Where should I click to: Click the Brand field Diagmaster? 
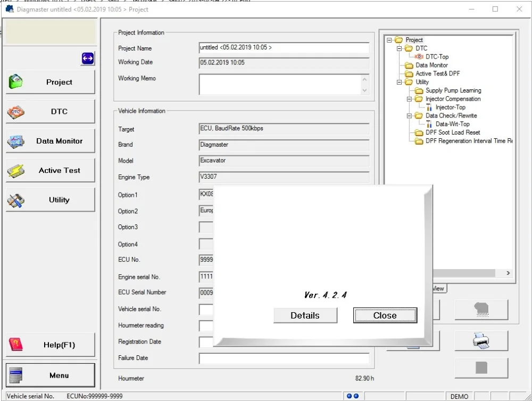284,145
